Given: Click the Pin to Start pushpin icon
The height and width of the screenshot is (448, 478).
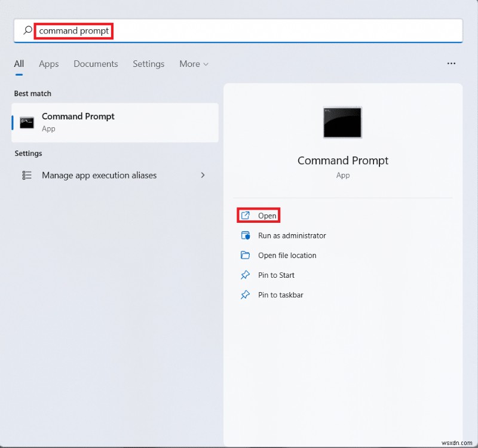Looking at the screenshot, I should [246, 275].
